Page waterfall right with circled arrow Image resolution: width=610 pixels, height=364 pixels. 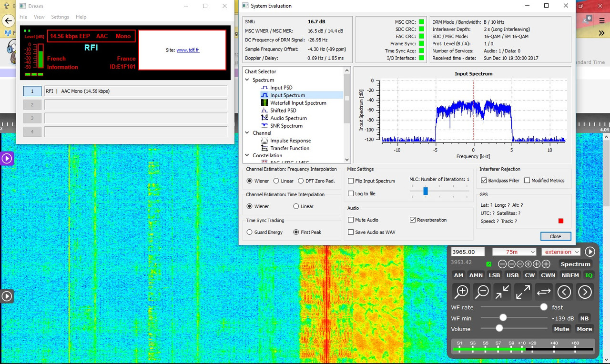pos(585,291)
